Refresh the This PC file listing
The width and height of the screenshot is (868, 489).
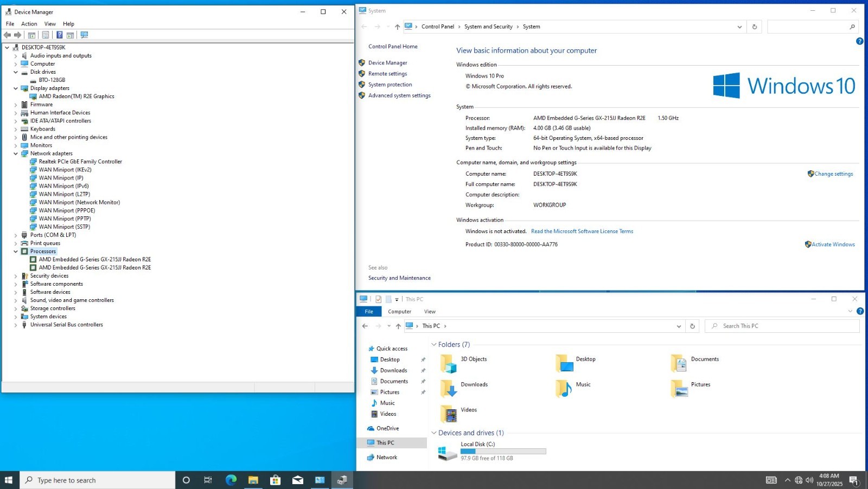[692, 326]
